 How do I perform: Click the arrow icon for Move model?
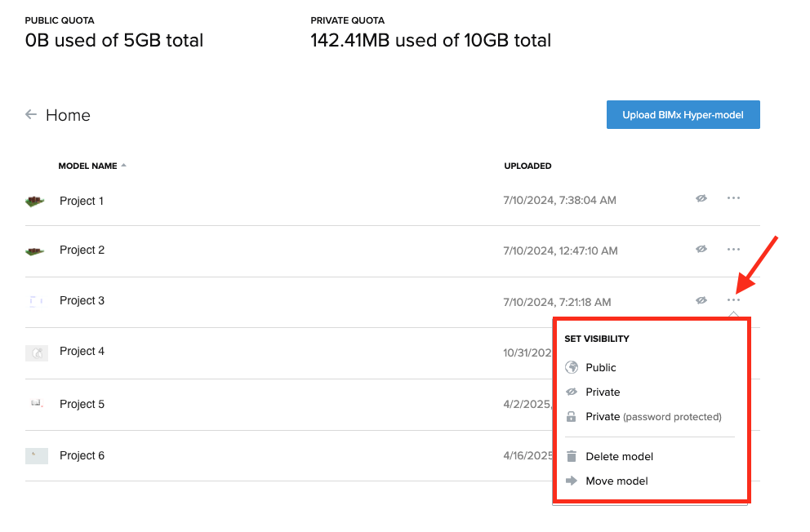[572, 481]
